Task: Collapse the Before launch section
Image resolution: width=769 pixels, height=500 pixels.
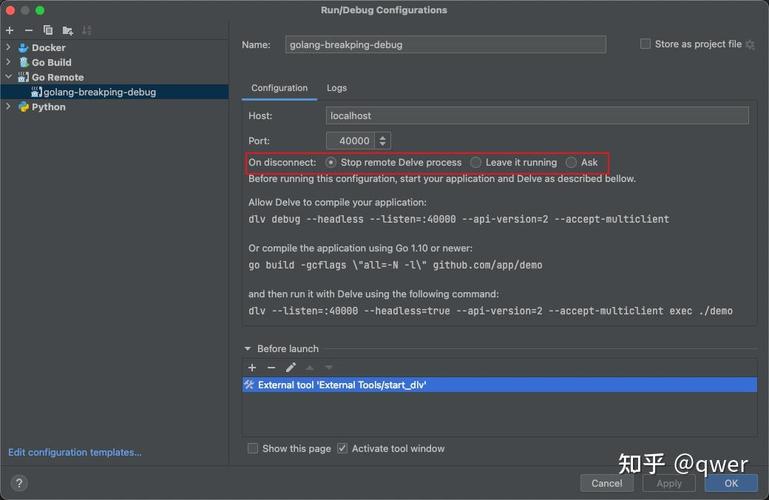Action: 248,349
